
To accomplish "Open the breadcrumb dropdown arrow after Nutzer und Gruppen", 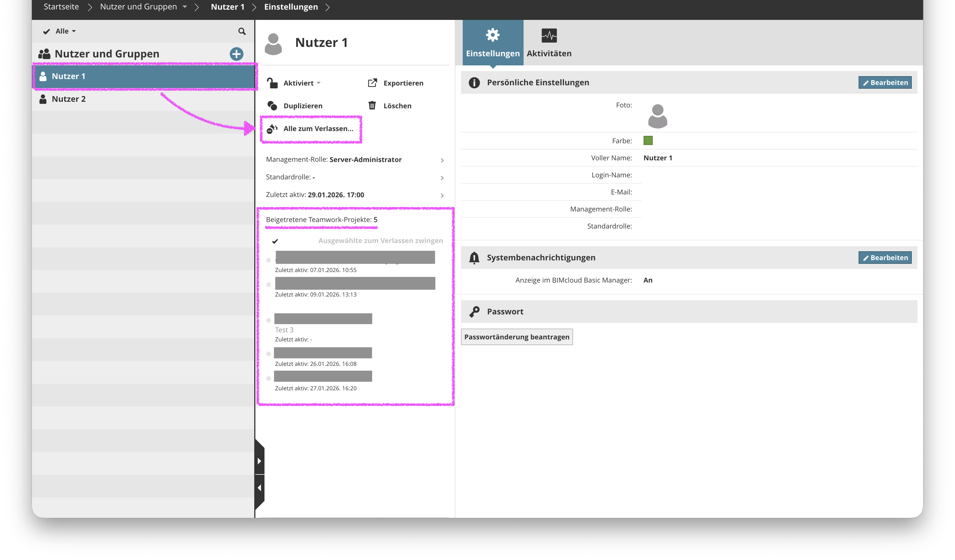I will click(x=185, y=7).
